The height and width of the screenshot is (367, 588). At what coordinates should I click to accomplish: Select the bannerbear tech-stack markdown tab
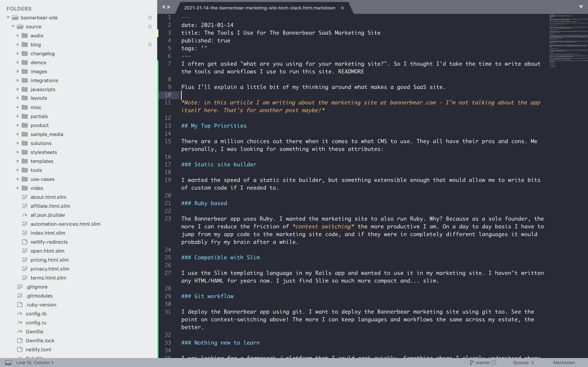point(259,8)
